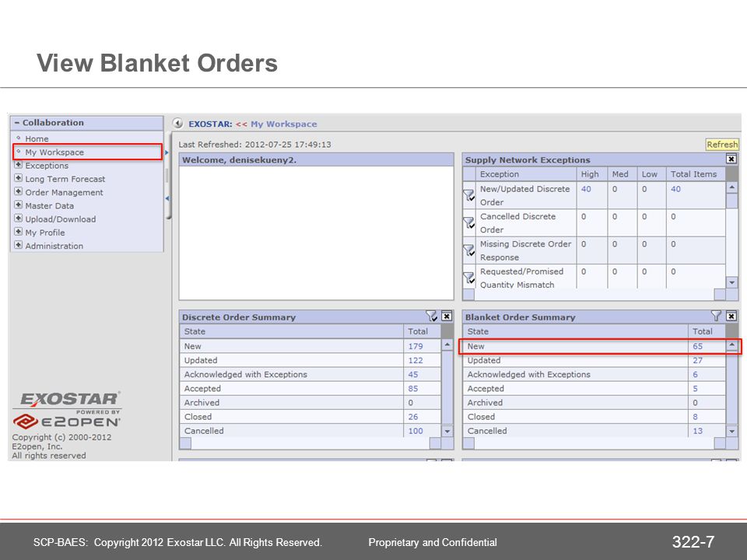The image size is (747, 560).
Task: Close the Supply Network Exceptions panel
Action: tap(731, 159)
